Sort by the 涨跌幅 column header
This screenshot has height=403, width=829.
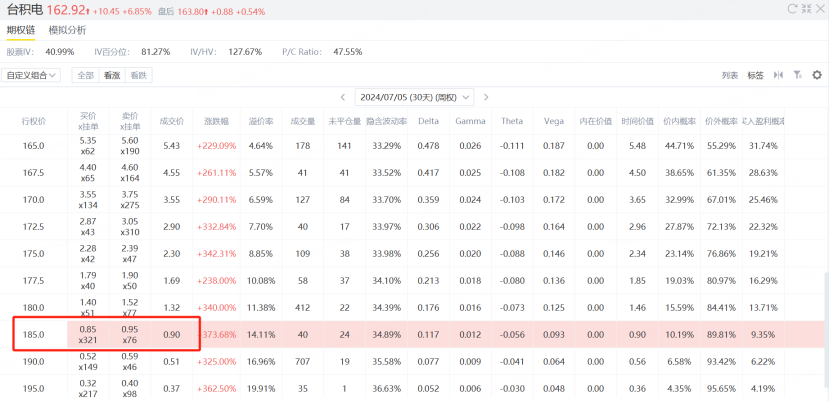coord(217,121)
